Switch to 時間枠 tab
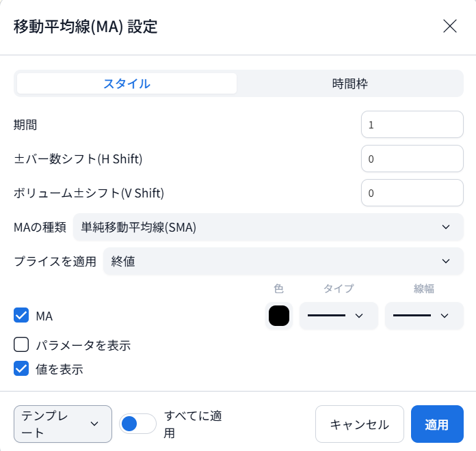The height and width of the screenshot is (451, 476). click(349, 83)
